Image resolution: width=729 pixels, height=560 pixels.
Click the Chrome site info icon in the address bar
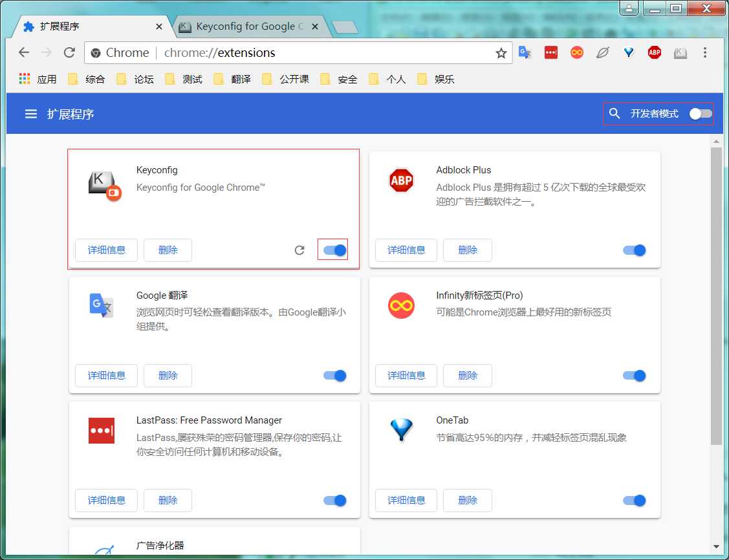[x=96, y=53]
